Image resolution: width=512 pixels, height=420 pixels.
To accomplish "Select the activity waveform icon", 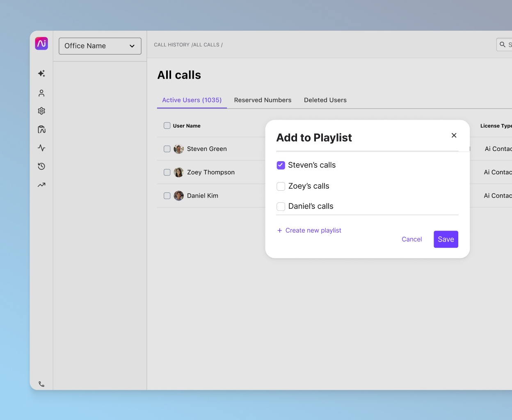I will 41,148.
